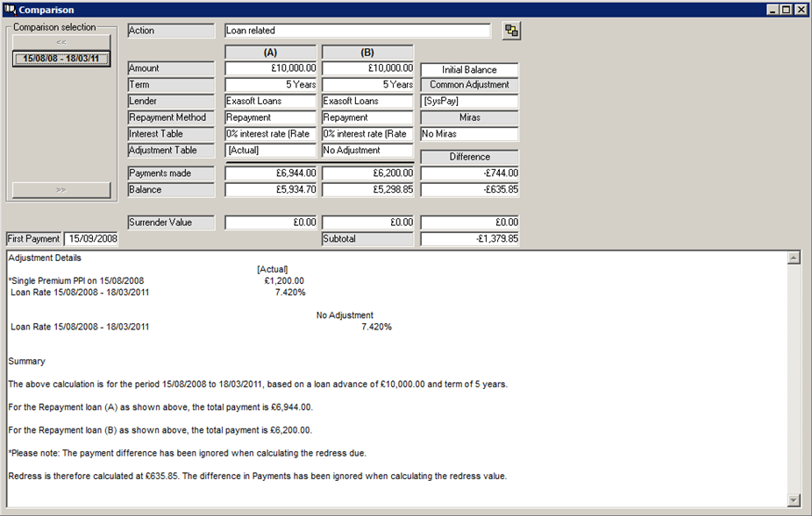This screenshot has width=812, height=516.
Task: Click the Payments made label
Action: point(171,173)
